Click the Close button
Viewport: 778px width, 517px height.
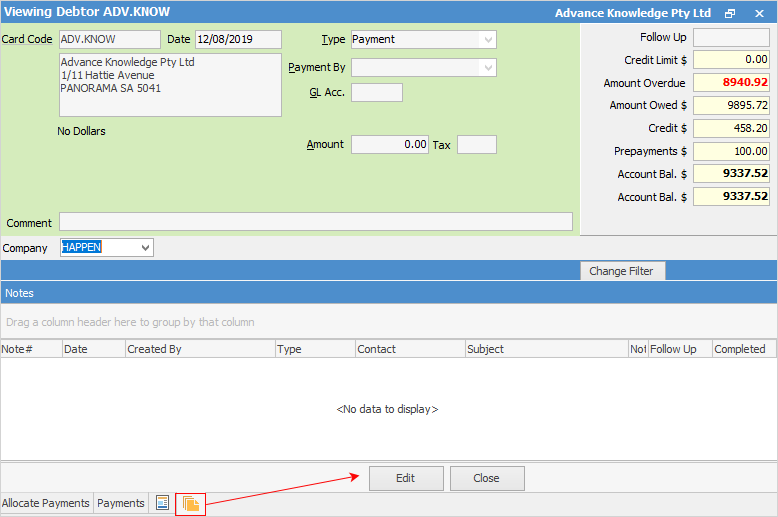(x=487, y=478)
